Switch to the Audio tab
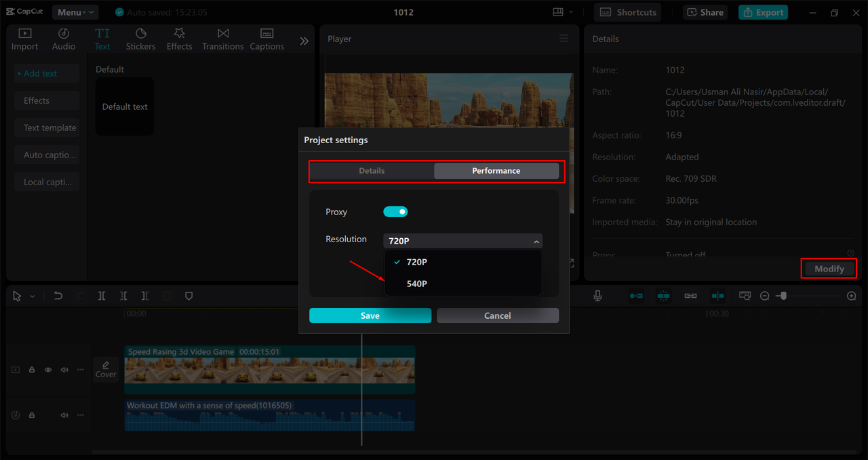868x460 pixels. tap(64, 39)
